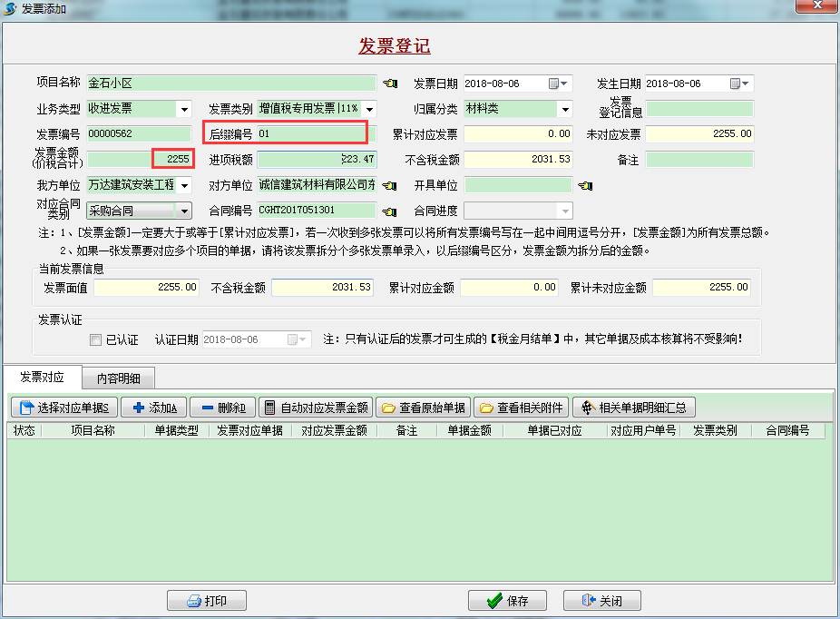Expand the 发票类别 dropdown

[x=369, y=109]
